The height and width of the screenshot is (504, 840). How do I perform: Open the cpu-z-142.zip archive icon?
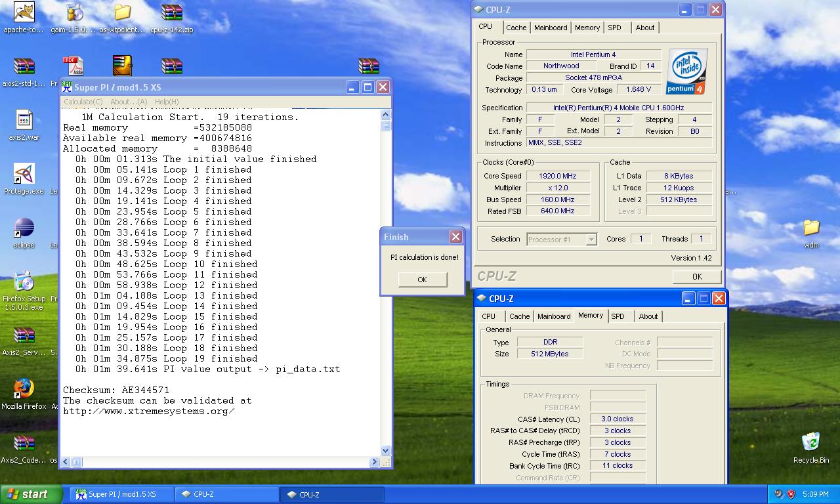tap(172, 12)
